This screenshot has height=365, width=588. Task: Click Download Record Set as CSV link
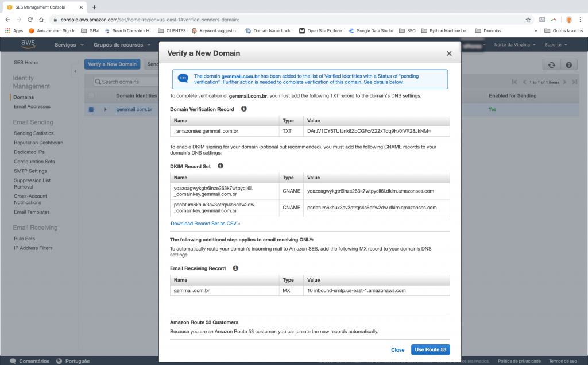pos(205,224)
